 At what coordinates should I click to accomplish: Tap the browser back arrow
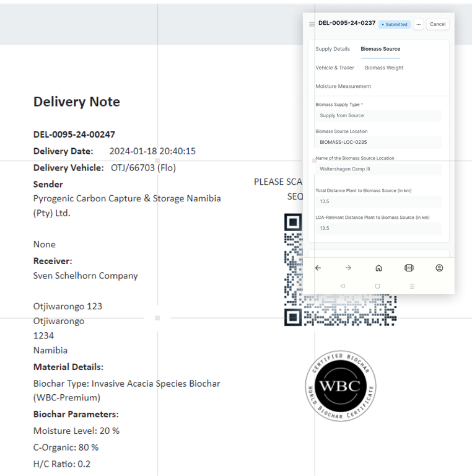tap(318, 268)
